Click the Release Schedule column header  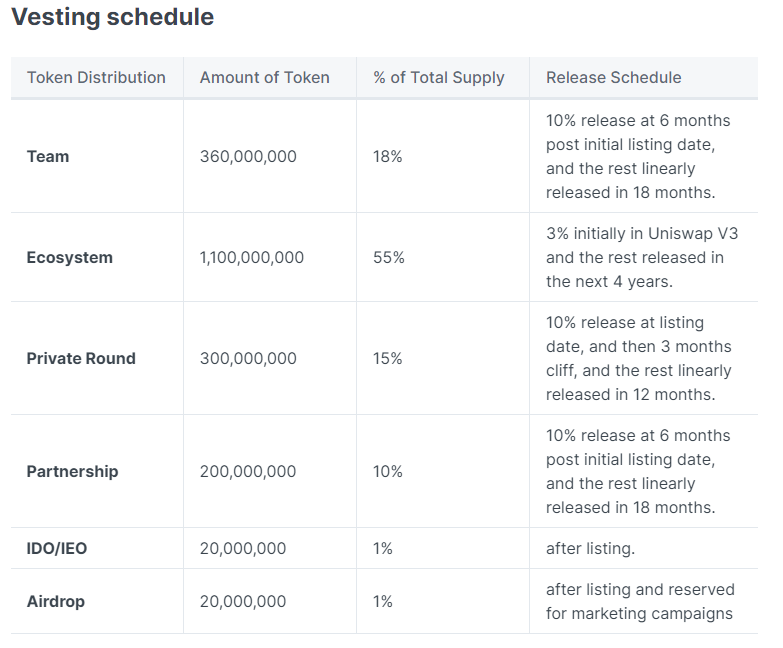point(613,77)
